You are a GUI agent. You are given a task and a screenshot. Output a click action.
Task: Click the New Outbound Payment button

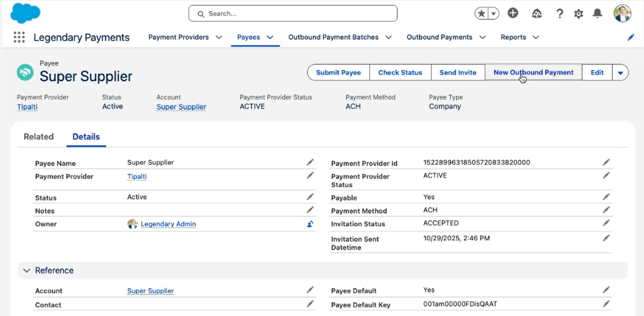(533, 72)
